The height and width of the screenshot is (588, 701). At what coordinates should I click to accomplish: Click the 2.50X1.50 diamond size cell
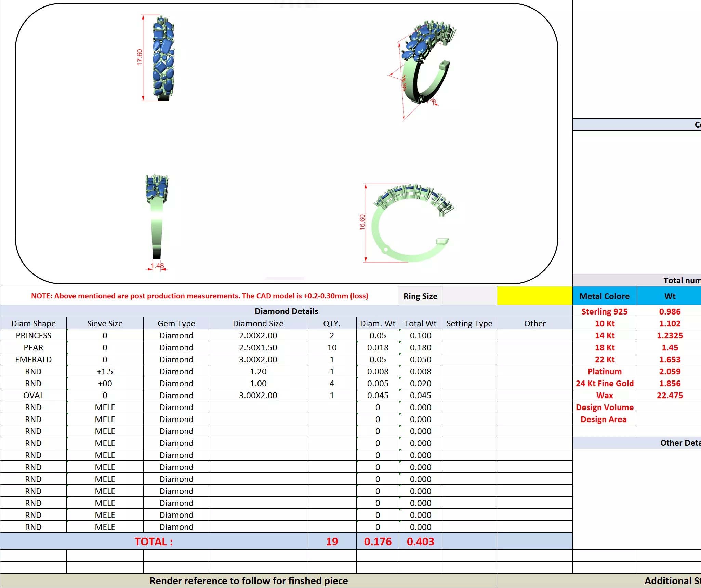pos(258,347)
